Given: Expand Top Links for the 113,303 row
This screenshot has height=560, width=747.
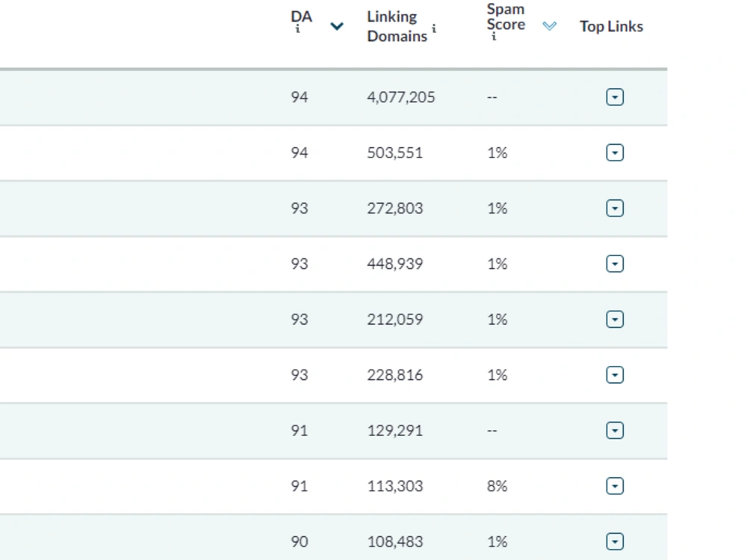Looking at the screenshot, I should pos(615,486).
